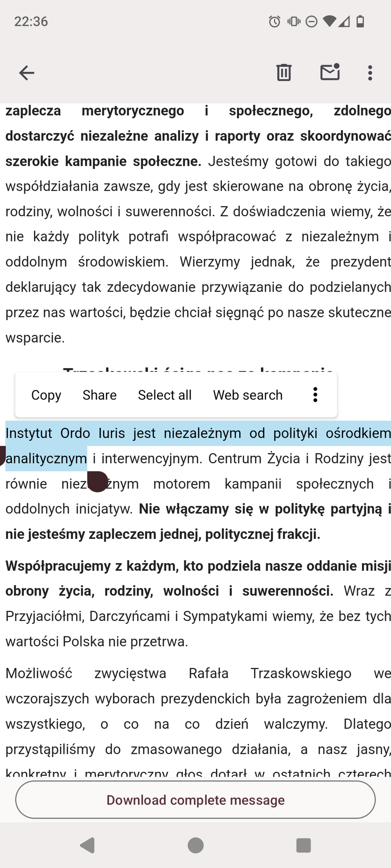Copy the selected text
391x868 pixels.
[x=46, y=395]
